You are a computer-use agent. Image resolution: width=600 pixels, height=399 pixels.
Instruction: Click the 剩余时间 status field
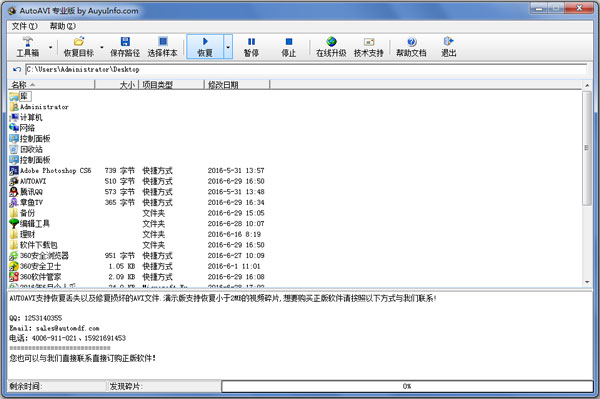tap(57, 386)
